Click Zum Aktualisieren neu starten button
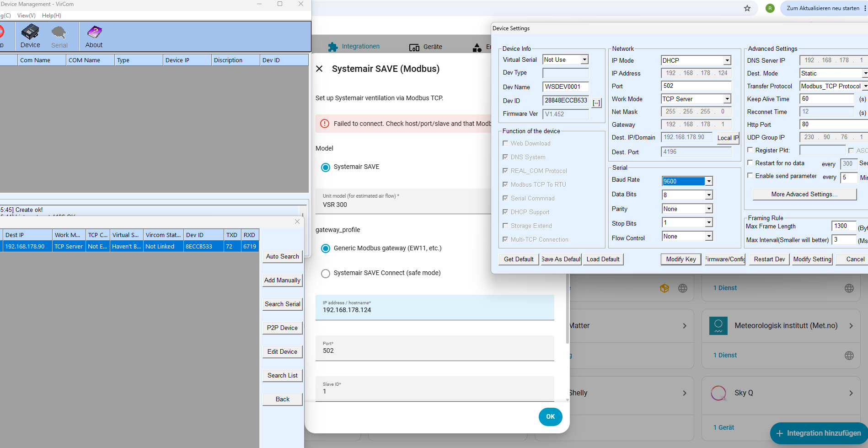The height and width of the screenshot is (448, 868). (x=824, y=8)
